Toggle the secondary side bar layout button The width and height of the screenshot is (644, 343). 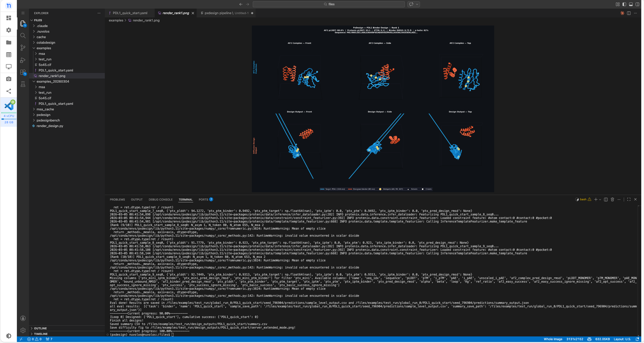(637, 4)
